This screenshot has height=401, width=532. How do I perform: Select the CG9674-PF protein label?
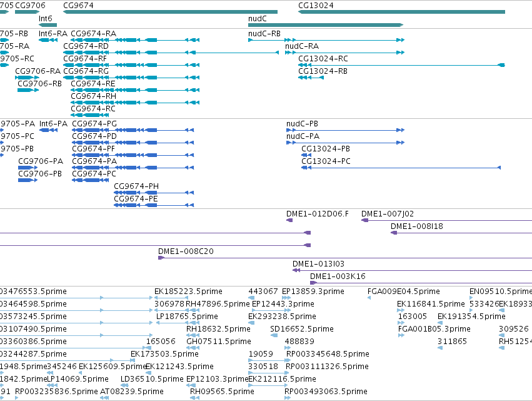(x=93, y=149)
